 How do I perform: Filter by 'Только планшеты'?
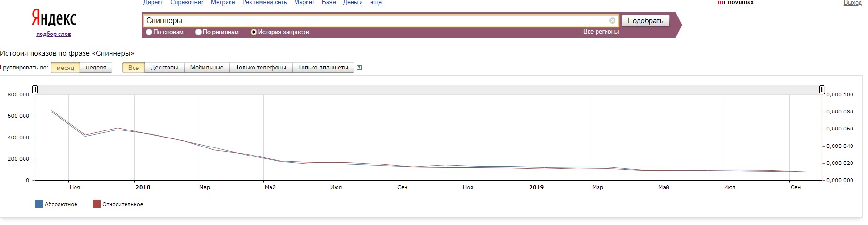pyautogui.click(x=323, y=68)
